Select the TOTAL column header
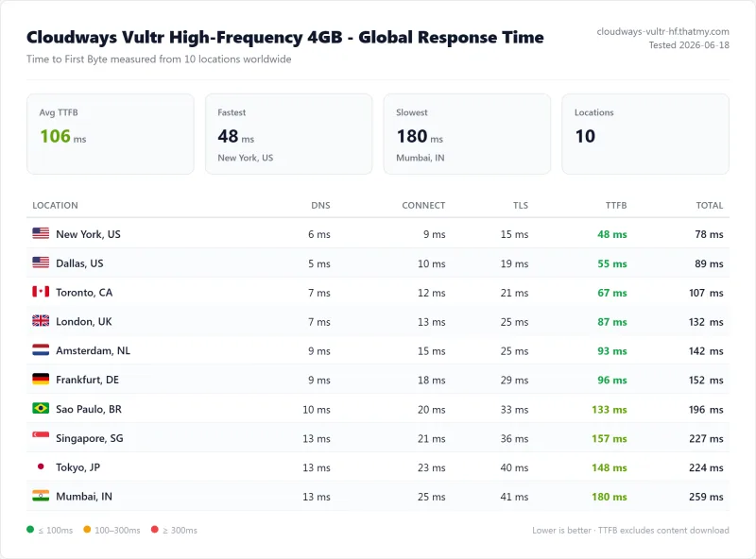This screenshot has height=559, width=756. [x=710, y=205]
